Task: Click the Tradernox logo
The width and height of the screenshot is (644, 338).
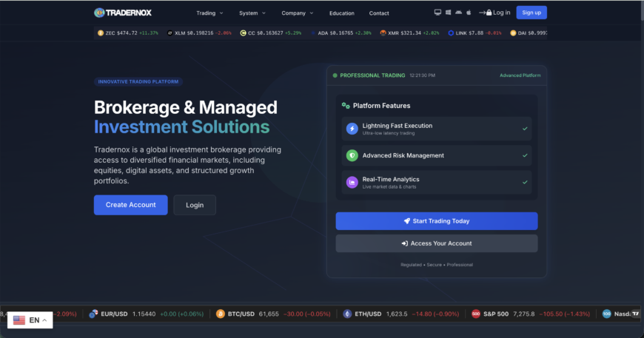Action: pos(123,13)
